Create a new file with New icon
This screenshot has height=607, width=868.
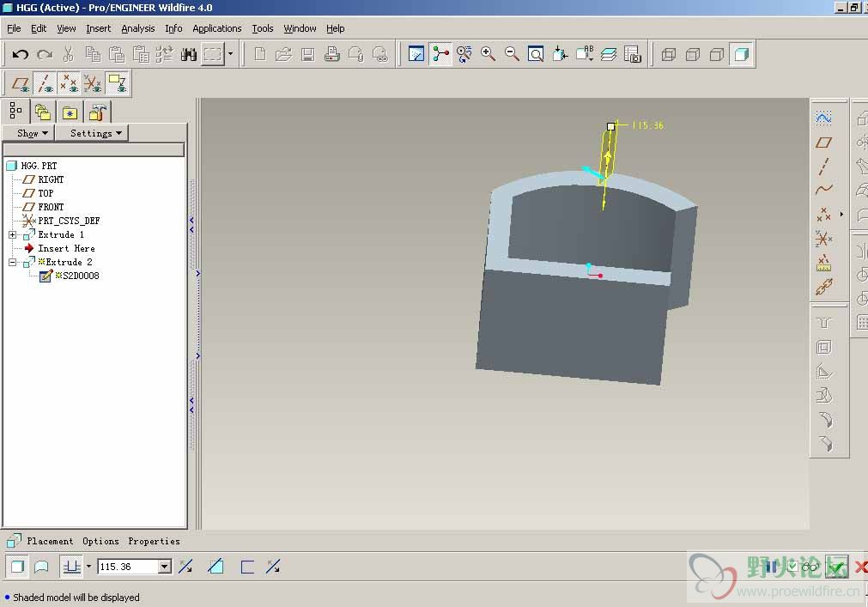click(259, 54)
